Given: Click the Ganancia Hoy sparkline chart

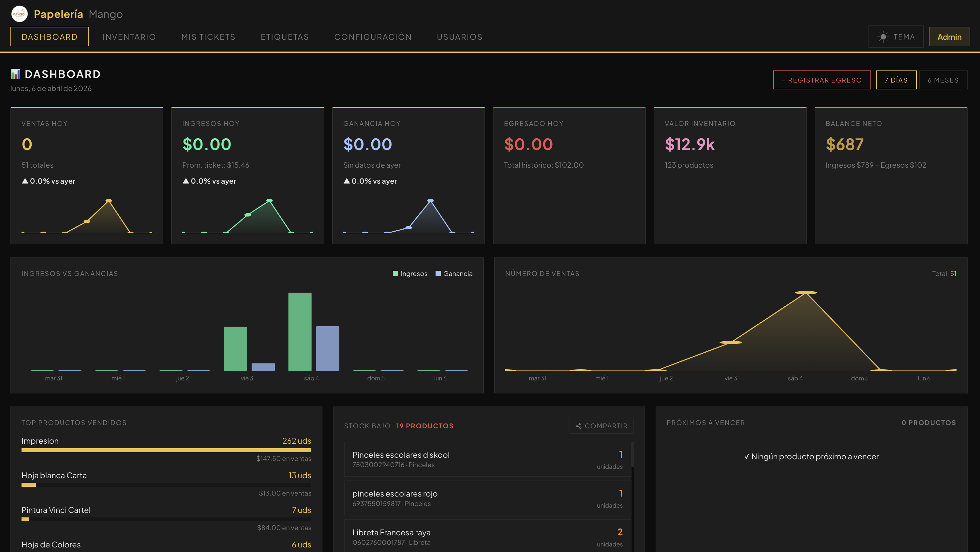Looking at the screenshot, I should 408,216.
